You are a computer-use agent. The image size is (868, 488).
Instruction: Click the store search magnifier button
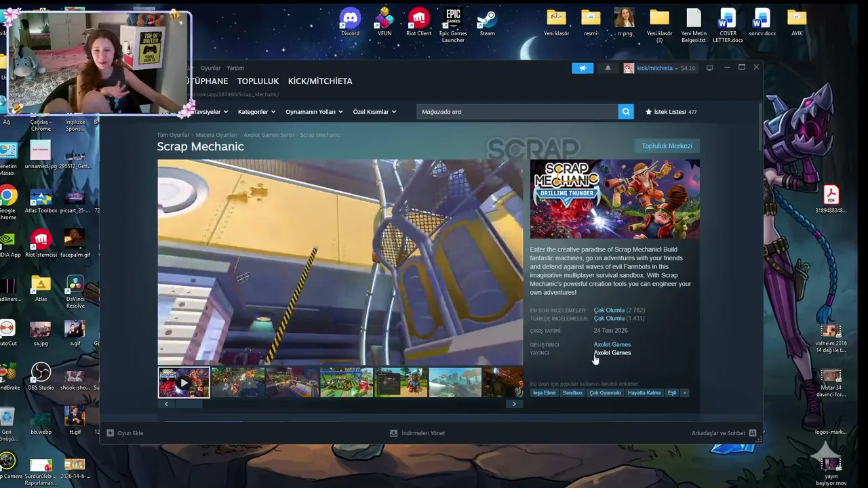click(x=626, y=112)
